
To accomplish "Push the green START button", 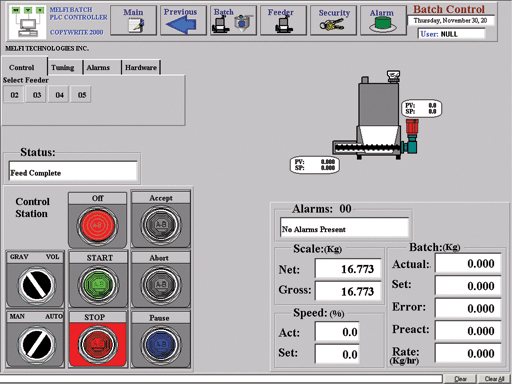I will tap(98, 285).
